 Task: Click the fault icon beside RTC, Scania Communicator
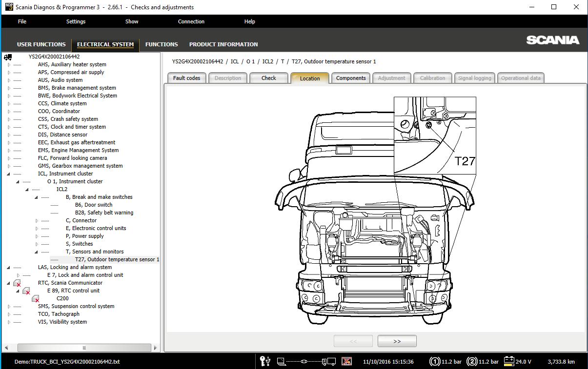(17, 283)
